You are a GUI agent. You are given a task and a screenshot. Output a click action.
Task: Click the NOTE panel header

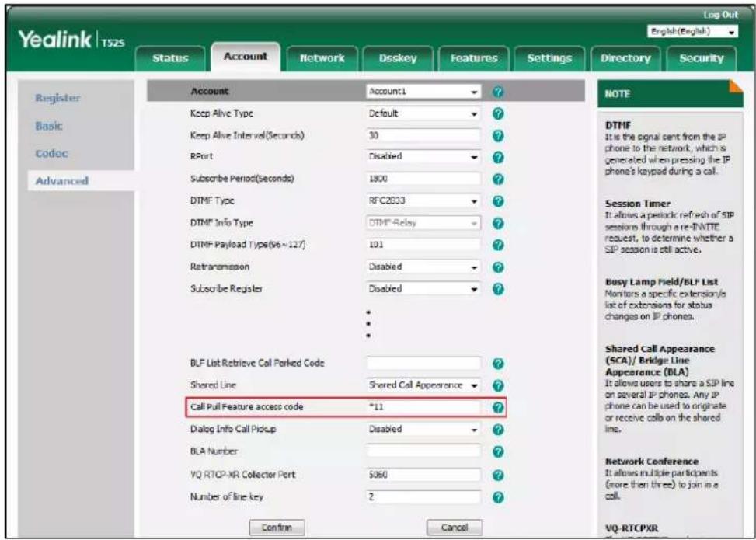670,93
